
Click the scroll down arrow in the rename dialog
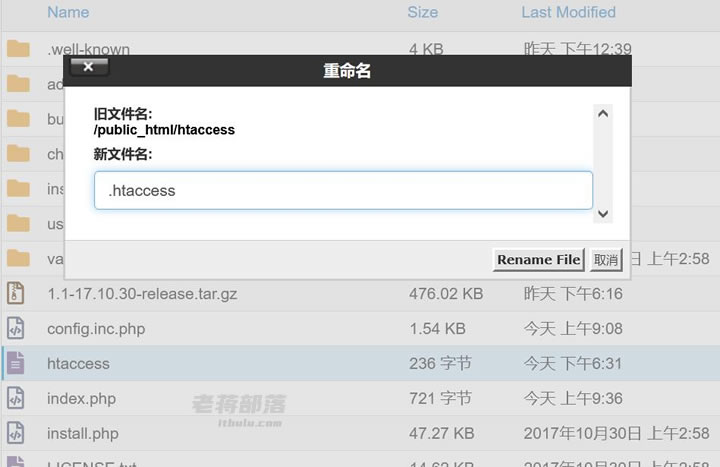pyautogui.click(x=603, y=214)
